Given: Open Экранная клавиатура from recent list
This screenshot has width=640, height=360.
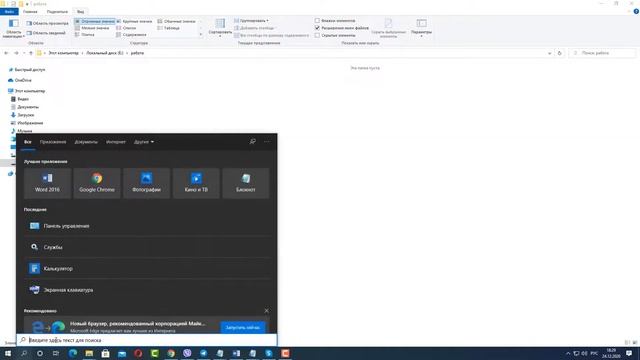Looking at the screenshot, I should coord(148,290).
